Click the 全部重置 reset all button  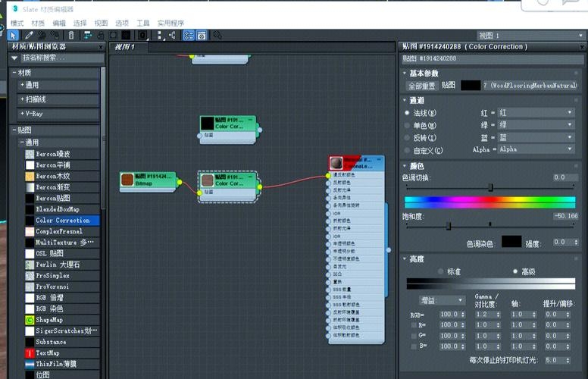pyautogui.click(x=422, y=86)
